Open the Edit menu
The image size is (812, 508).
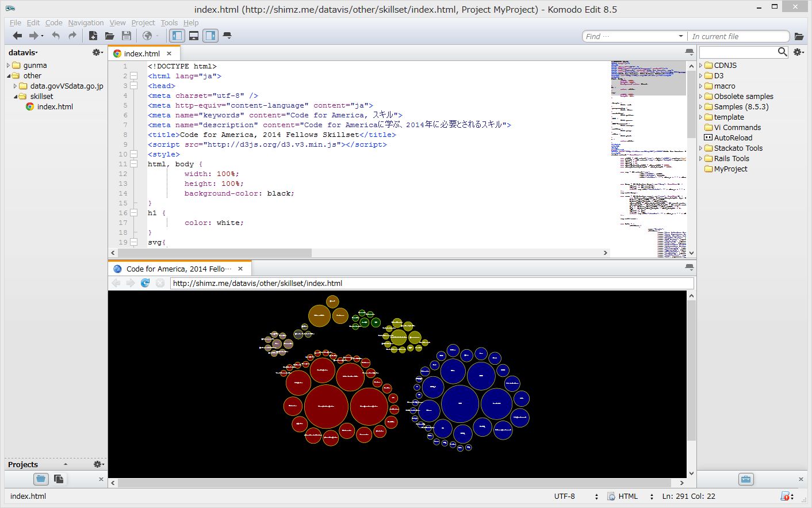(33, 22)
